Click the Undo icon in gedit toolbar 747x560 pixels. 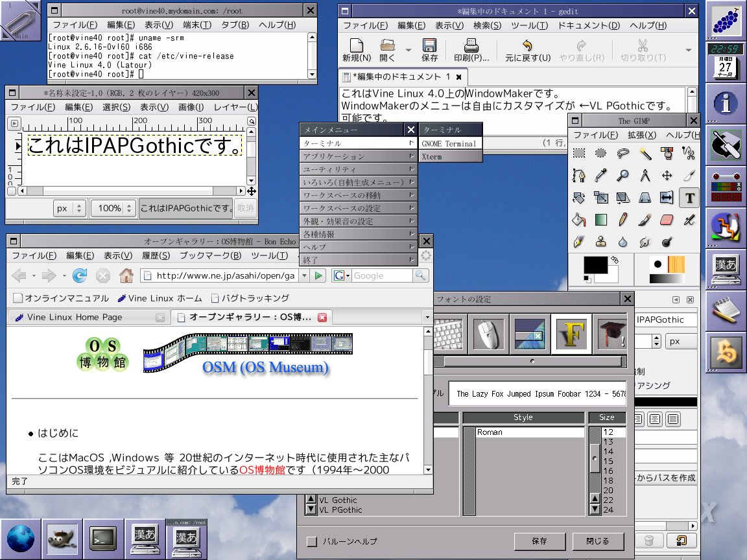pyautogui.click(x=527, y=46)
